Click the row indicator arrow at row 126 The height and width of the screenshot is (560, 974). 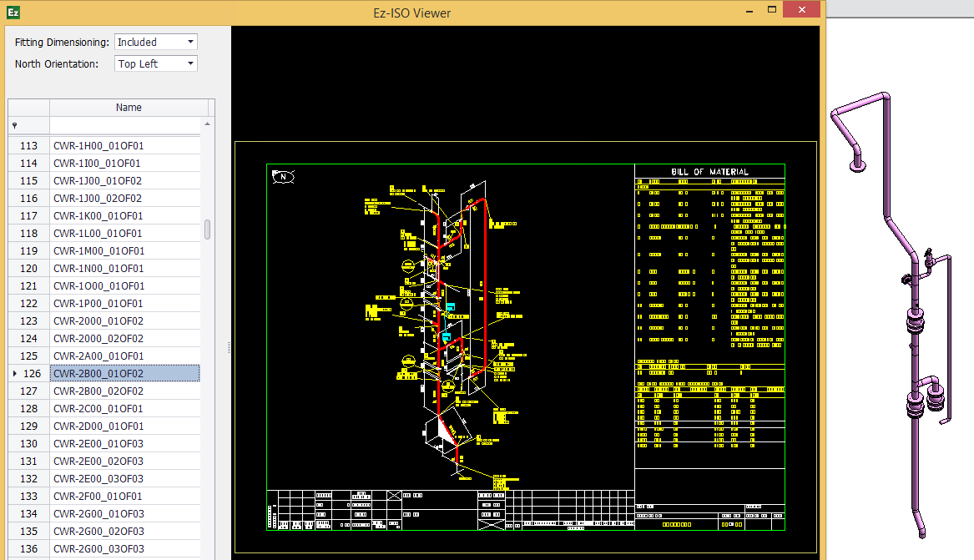[x=14, y=373]
